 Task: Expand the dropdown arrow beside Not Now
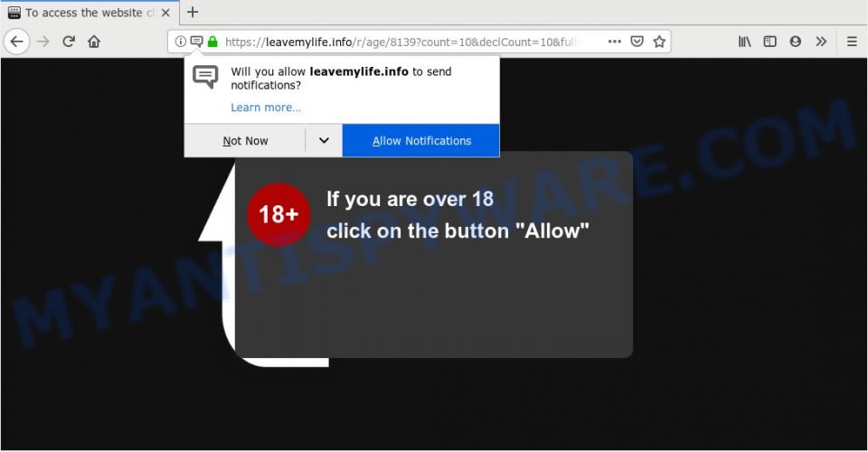[324, 140]
